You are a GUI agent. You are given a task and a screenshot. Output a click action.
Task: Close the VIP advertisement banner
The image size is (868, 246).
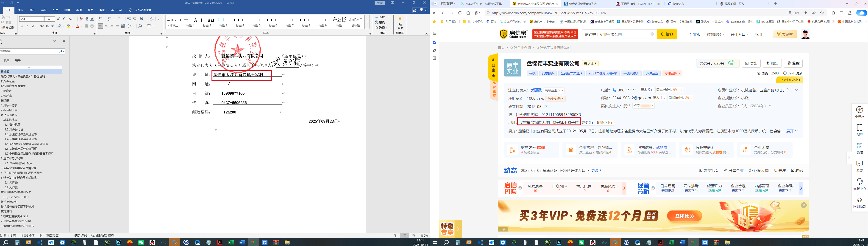[804, 205]
